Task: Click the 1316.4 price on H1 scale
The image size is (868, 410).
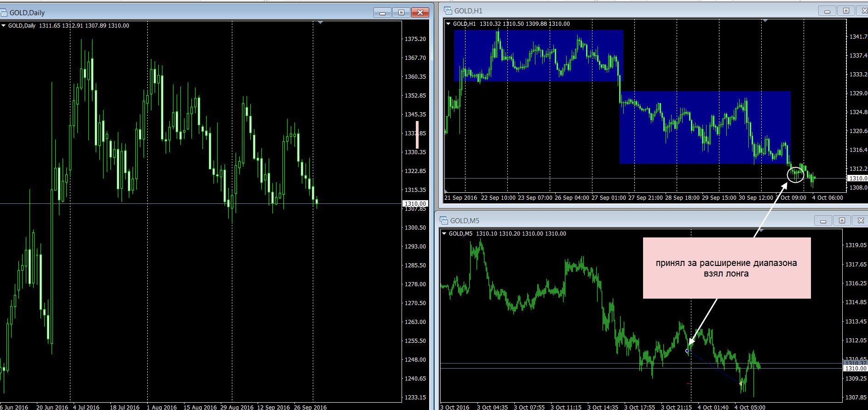Action: tap(858, 150)
